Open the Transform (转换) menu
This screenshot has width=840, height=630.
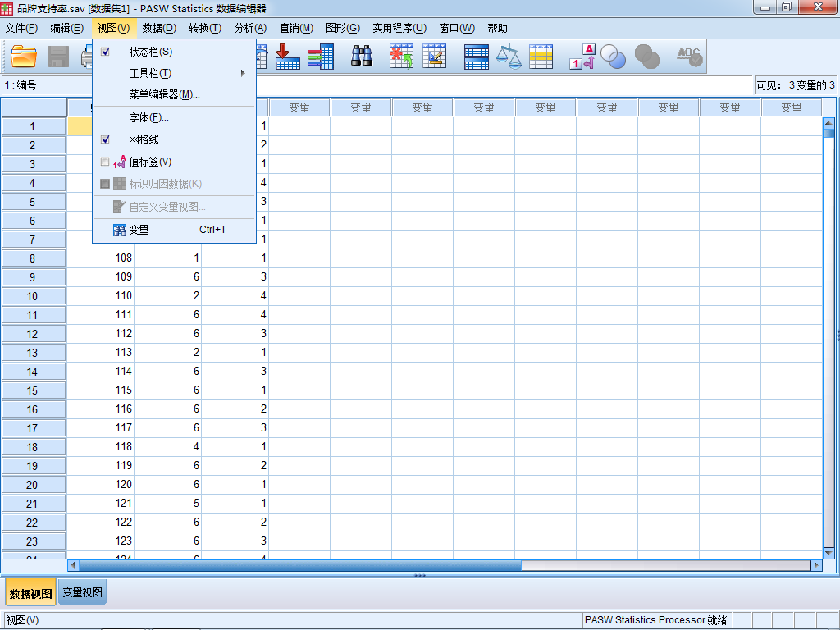pyautogui.click(x=205, y=29)
